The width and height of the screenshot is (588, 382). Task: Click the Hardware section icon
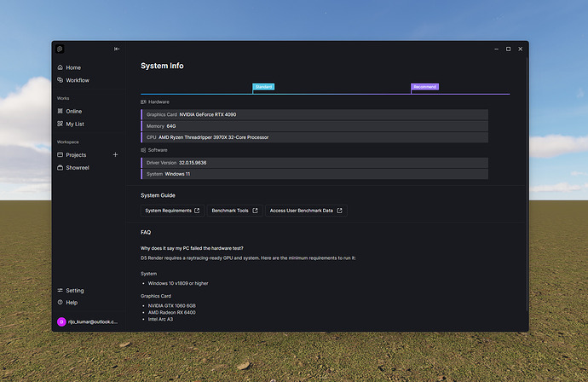143,101
